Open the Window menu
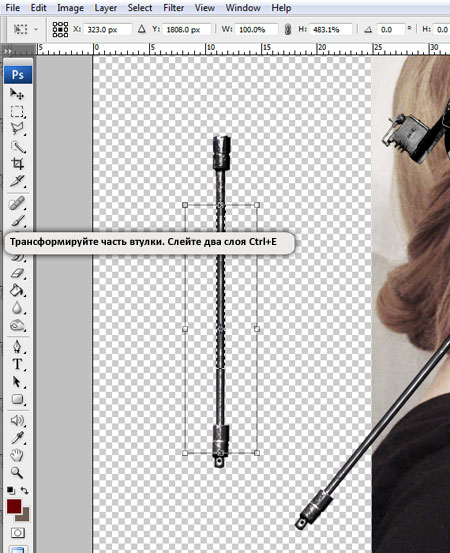This screenshot has height=553, width=450. [243, 8]
